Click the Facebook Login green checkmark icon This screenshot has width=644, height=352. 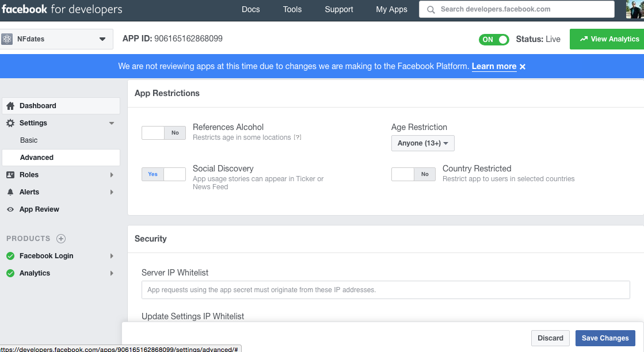tap(10, 256)
